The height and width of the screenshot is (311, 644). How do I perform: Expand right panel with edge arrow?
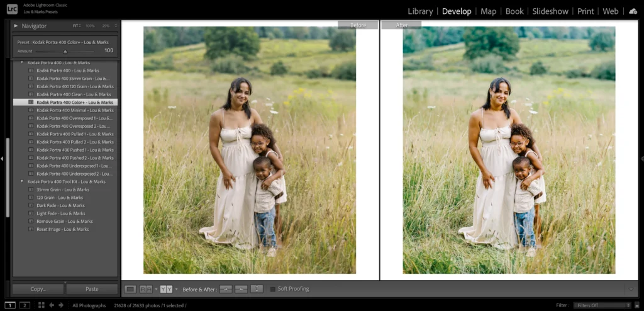tap(642, 159)
